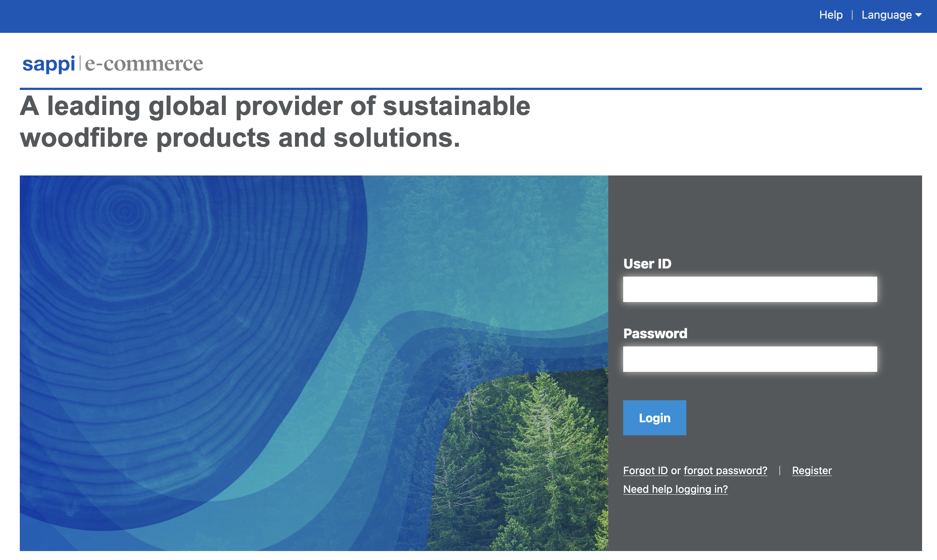Open the Forgot ID link

click(645, 470)
